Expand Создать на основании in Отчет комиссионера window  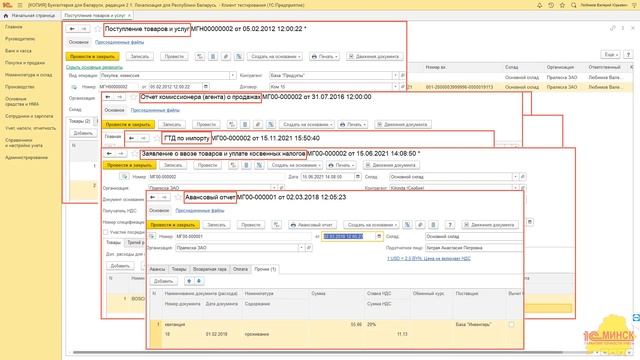(x=307, y=124)
